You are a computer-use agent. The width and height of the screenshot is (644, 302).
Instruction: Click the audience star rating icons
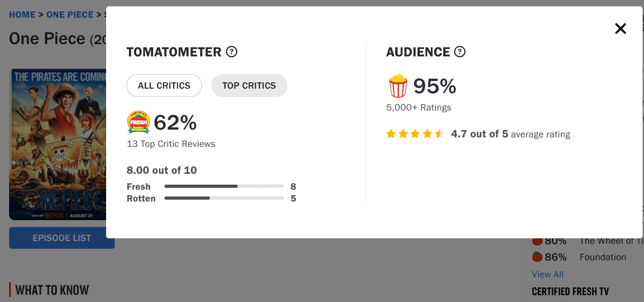point(415,134)
